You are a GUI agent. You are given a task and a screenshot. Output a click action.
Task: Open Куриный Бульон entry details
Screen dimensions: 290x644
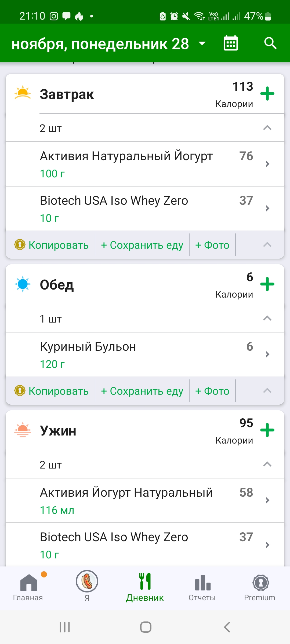point(145,354)
